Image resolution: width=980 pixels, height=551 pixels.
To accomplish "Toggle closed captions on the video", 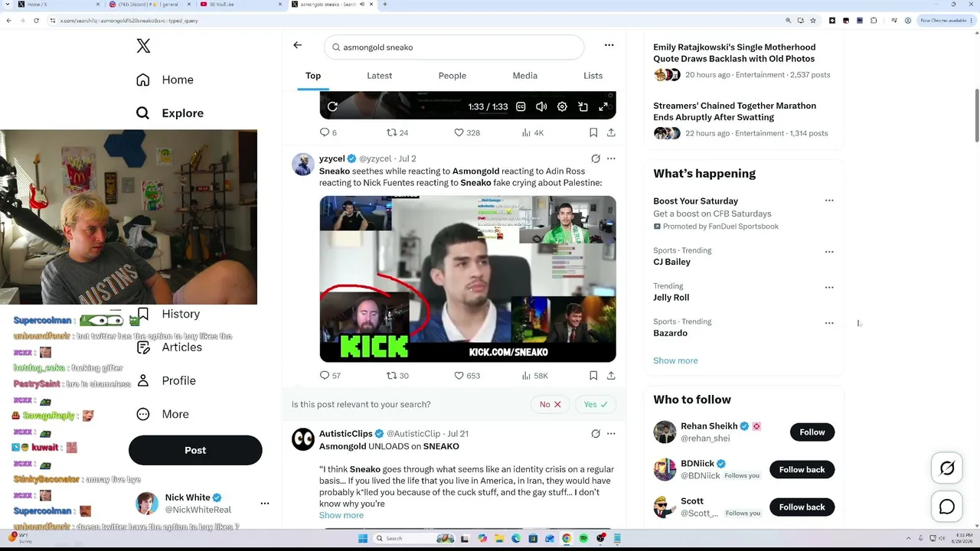I will pos(521,106).
